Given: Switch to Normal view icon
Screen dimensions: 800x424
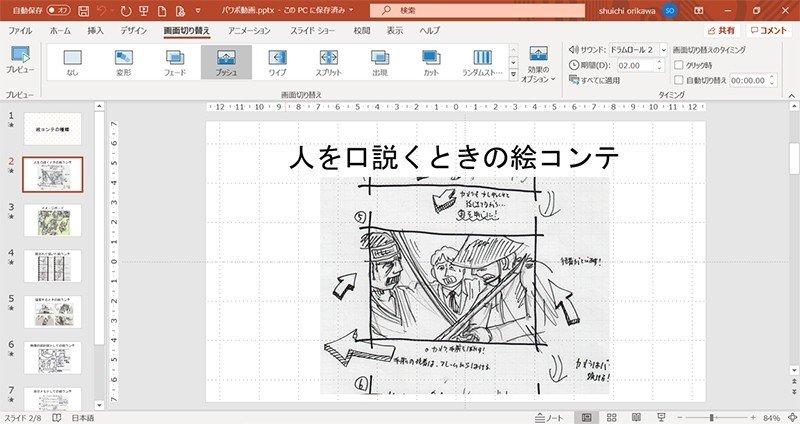Looking at the screenshot, I should pos(587,418).
